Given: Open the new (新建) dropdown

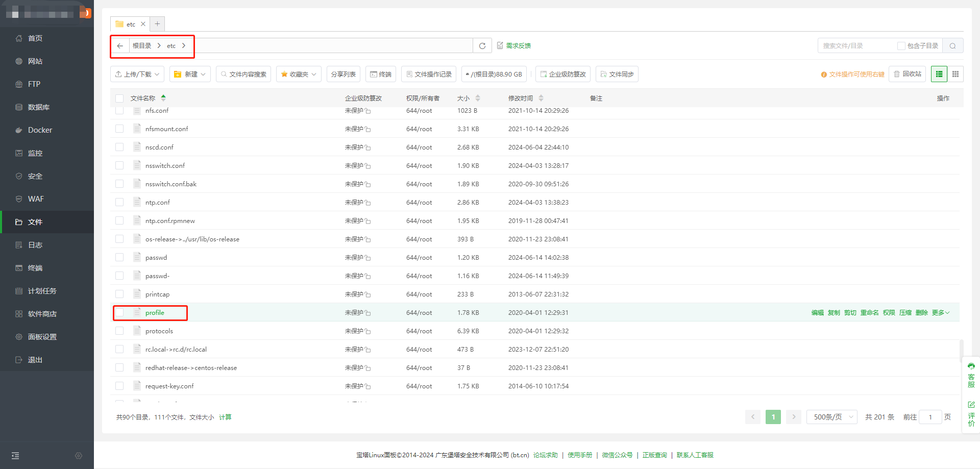Looking at the screenshot, I should click(x=190, y=74).
